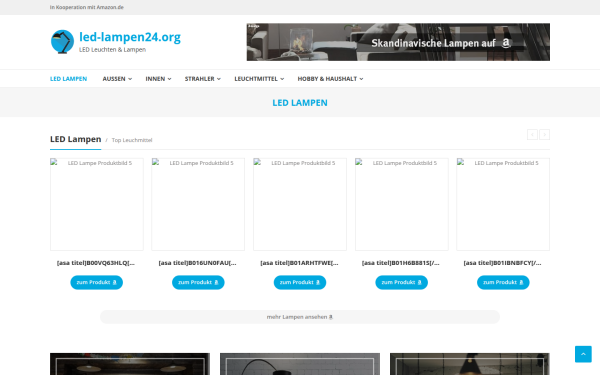Click zum Produkt button under B01ARHTFWE
The height and width of the screenshot is (375, 600).
(x=300, y=282)
